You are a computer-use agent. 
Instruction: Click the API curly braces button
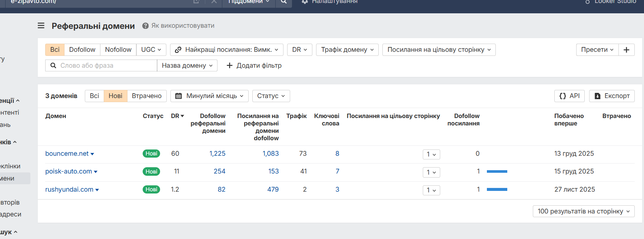pos(570,96)
